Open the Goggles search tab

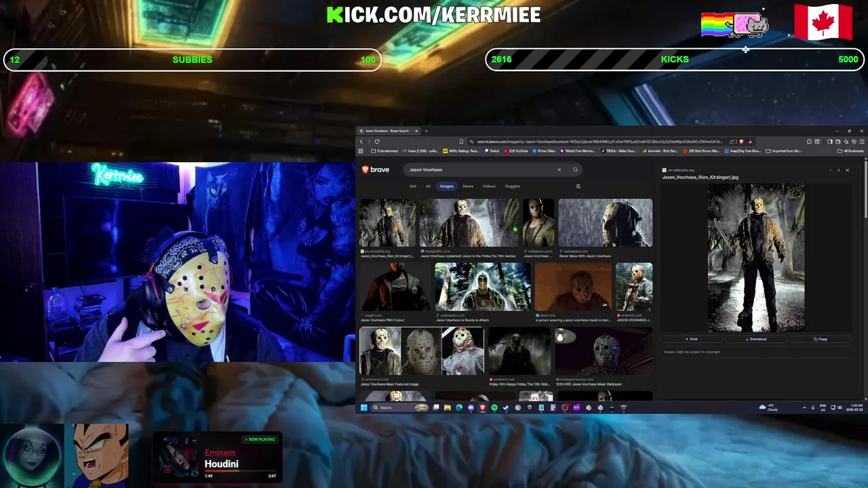point(512,186)
